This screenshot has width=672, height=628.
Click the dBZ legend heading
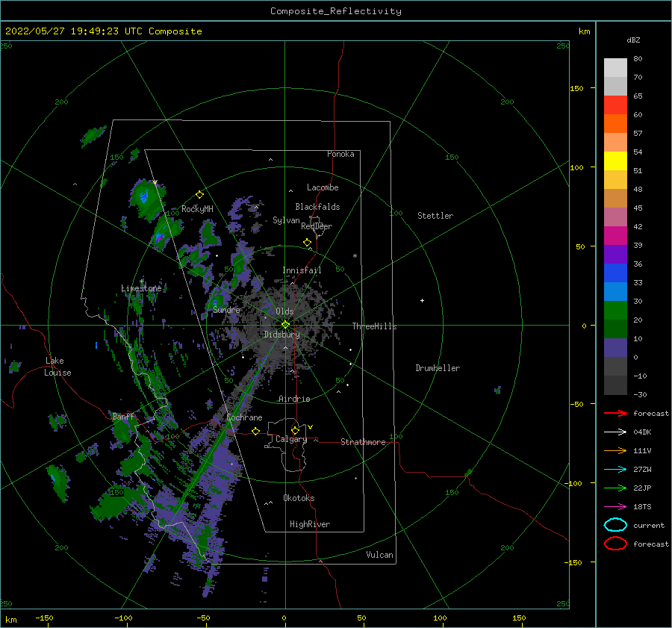tap(633, 40)
